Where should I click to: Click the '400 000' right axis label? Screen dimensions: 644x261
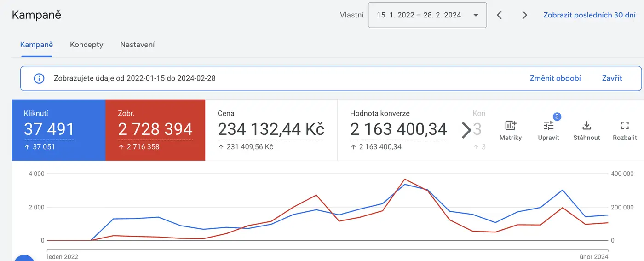point(621,174)
